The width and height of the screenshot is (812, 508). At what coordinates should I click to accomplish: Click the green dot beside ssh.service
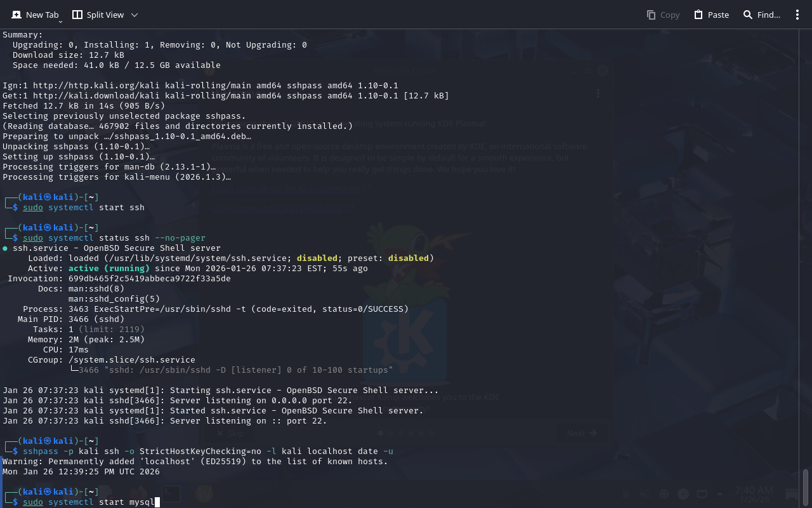[x=5, y=248]
